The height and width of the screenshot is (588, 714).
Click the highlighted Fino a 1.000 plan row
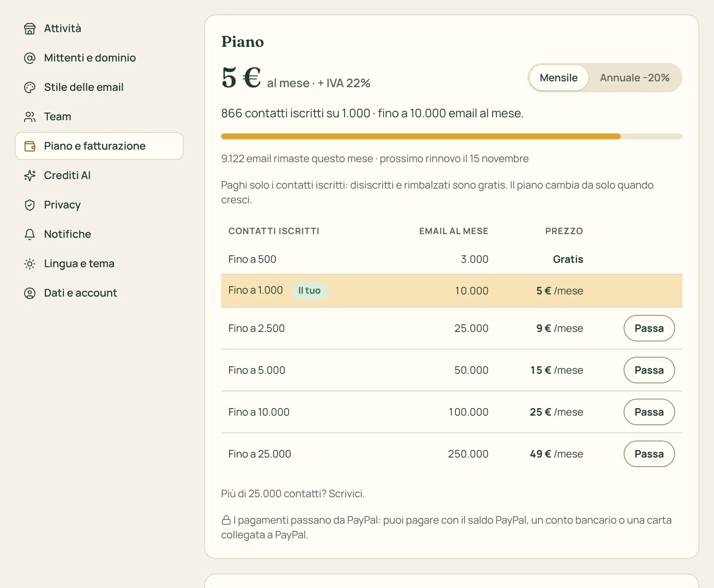(x=452, y=291)
